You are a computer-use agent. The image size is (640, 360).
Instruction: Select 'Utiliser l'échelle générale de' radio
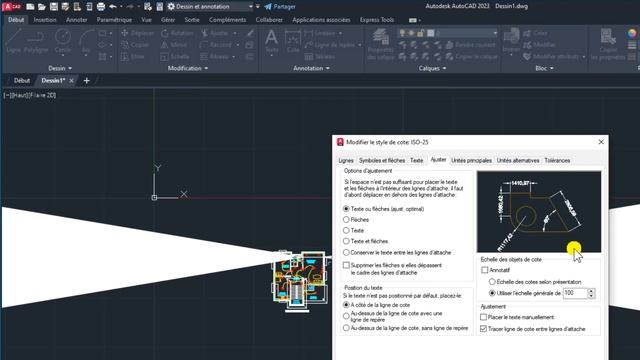(x=492, y=293)
